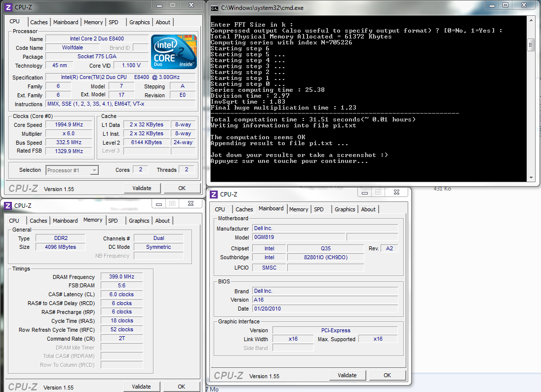Click the Core VID value 1.100 V

point(131,65)
